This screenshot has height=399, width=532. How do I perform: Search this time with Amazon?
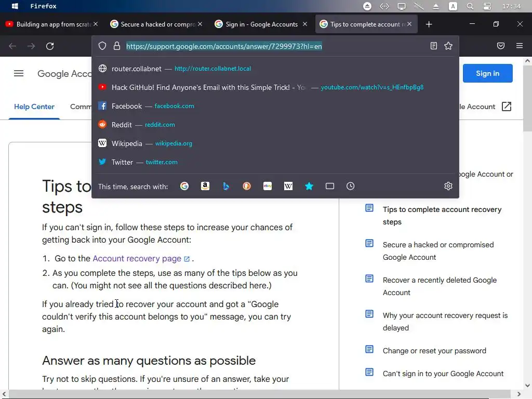205,186
